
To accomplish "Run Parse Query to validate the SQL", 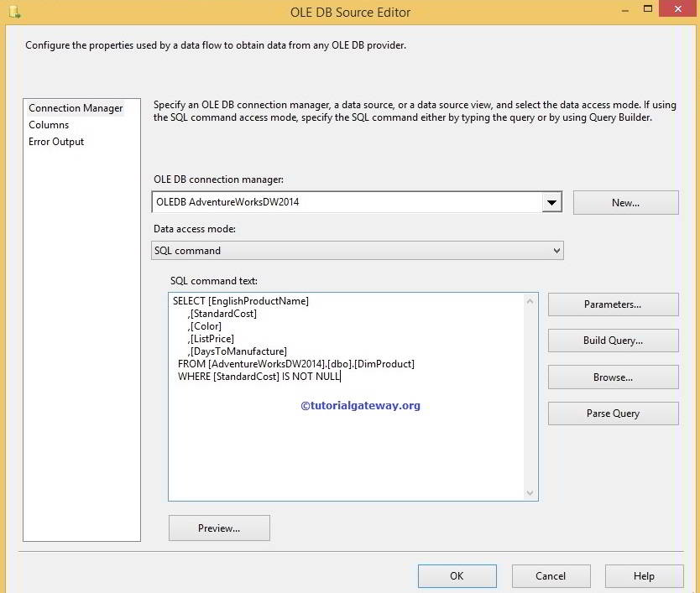I will click(x=613, y=413).
